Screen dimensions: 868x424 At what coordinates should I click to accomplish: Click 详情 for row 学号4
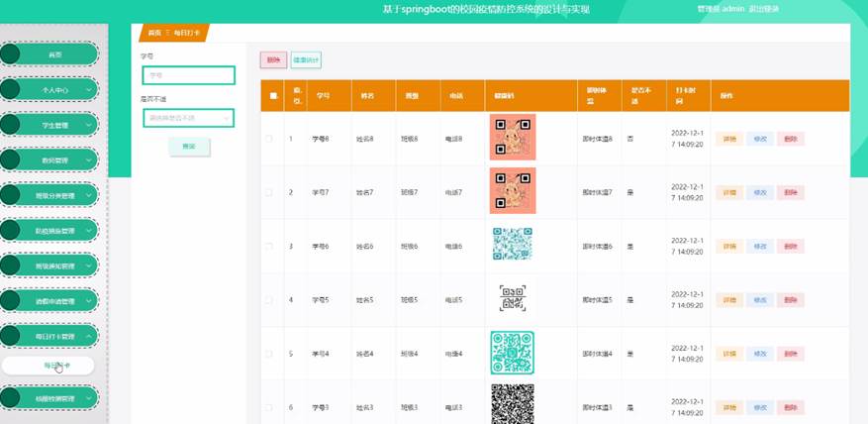pos(729,355)
